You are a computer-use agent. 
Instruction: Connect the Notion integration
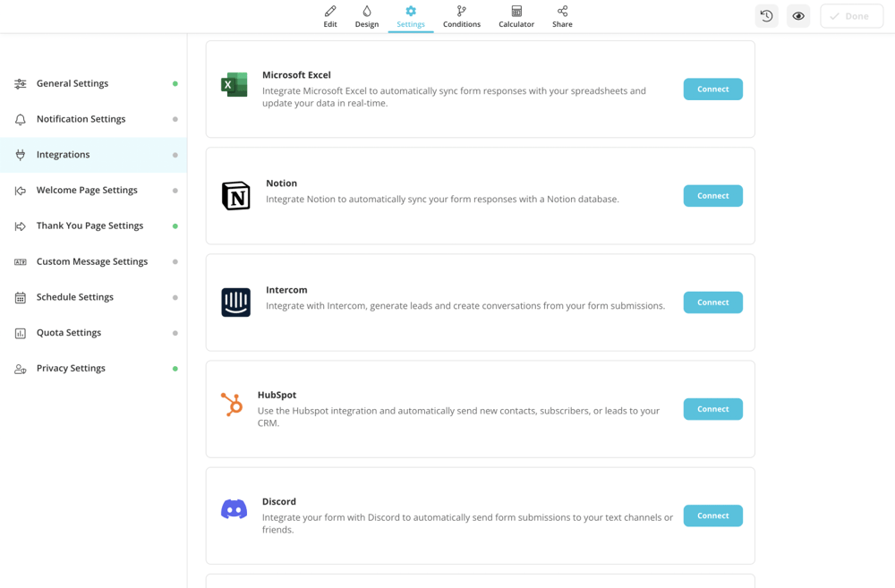[712, 196]
